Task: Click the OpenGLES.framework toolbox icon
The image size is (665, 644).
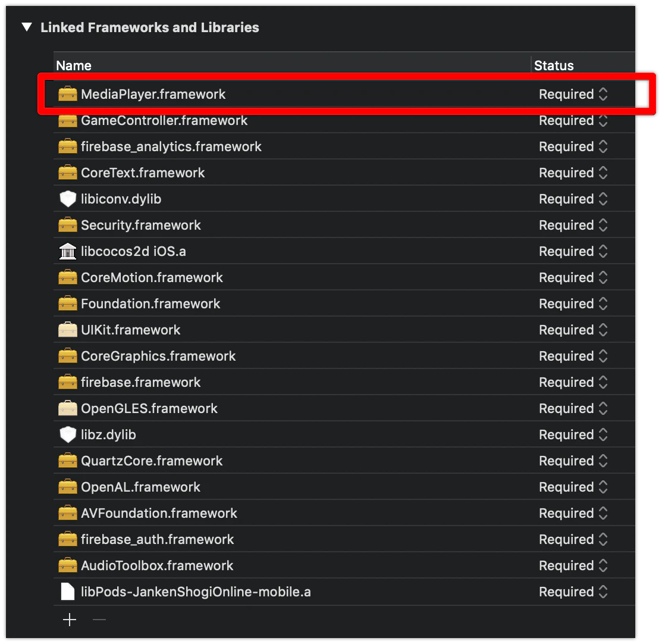Action: pos(67,408)
